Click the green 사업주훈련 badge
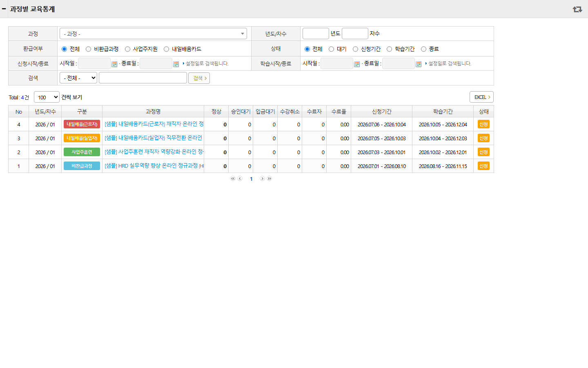The height and width of the screenshot is (368, 588). click(x=82, y=152)
